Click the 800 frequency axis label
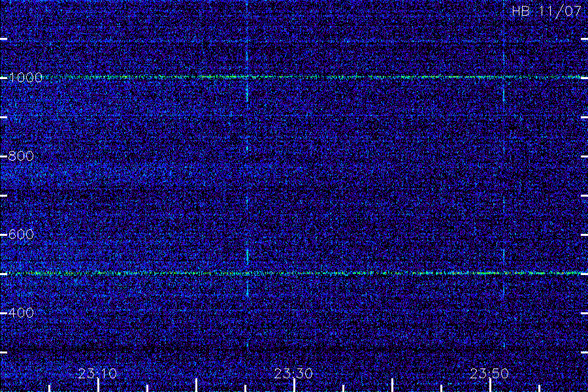The image size is (588, 392). 21,156
